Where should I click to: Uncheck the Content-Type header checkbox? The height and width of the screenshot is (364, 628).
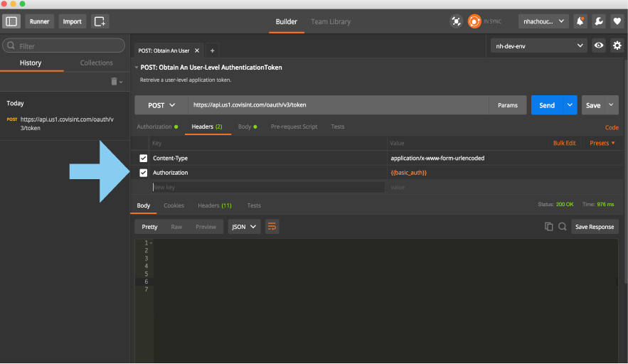click(144, 158)
